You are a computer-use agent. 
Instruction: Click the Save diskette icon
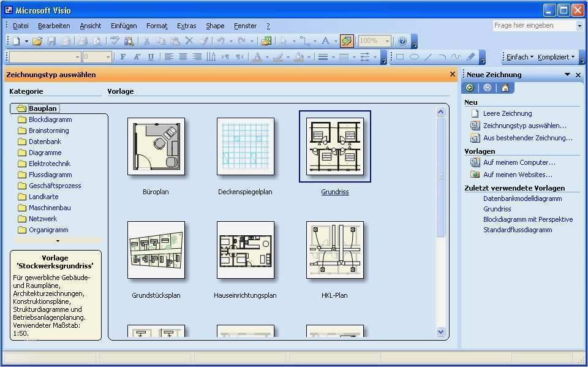click(51, 41)
